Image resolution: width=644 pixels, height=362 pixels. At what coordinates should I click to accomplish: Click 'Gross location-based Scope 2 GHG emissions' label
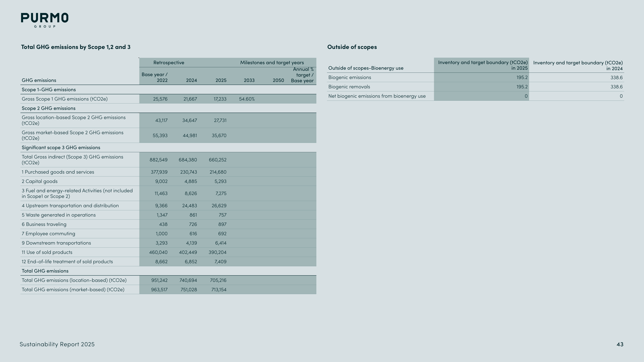pyautogui.click(x=74, y=120)
